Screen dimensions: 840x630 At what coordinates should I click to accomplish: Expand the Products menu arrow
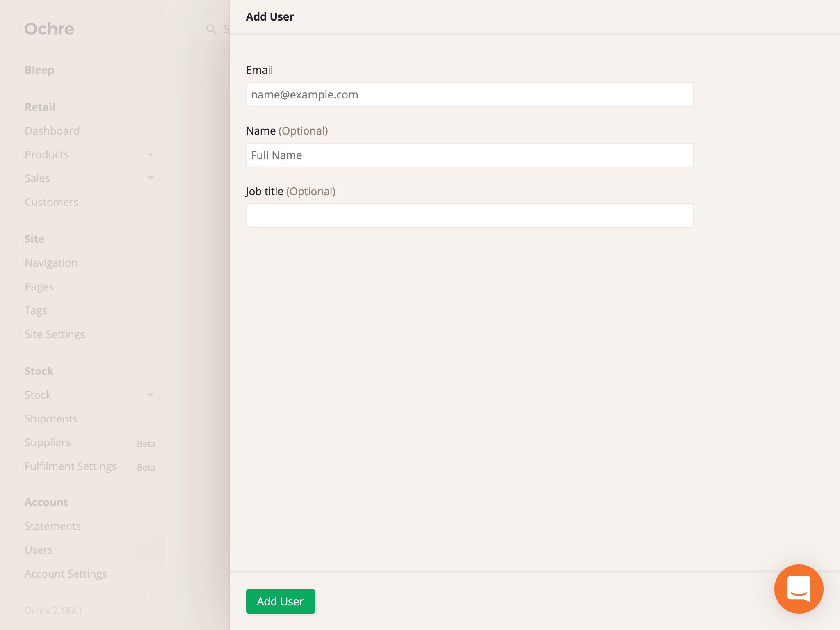pyautogui.click(x=151, y=155)
